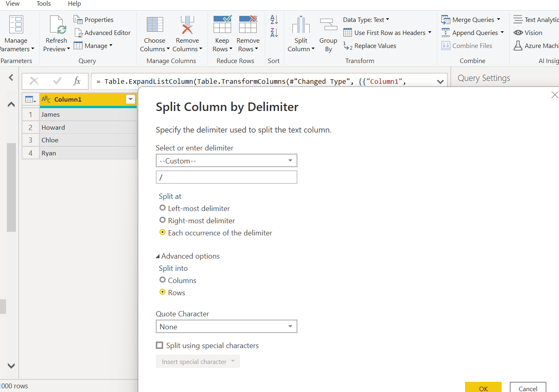Screen dimensions: 559x392
Task: Confirm the split with OK
Action: coord(483,388)
